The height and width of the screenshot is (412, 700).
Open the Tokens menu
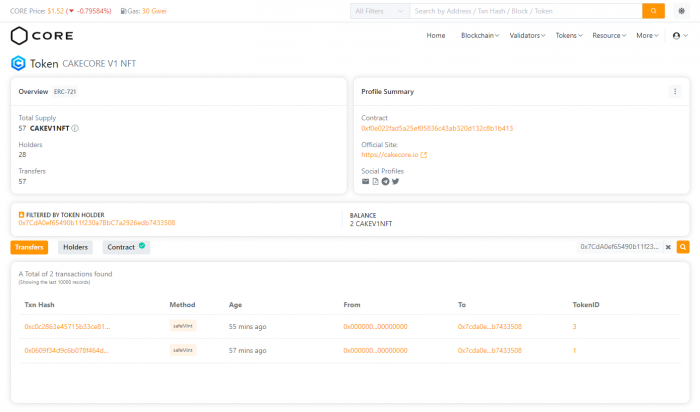click(x=569, y=35)
